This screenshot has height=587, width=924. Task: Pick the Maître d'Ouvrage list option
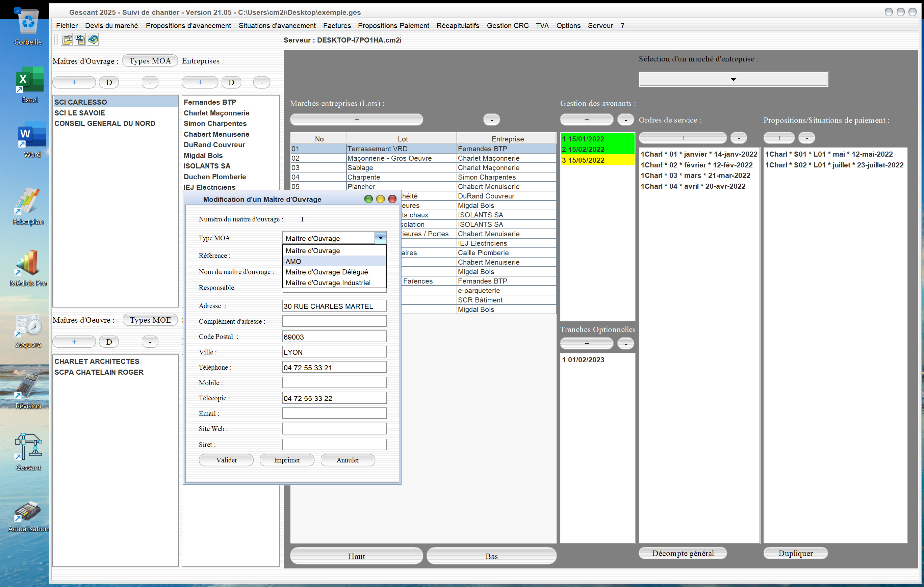(x=334, y=251)
